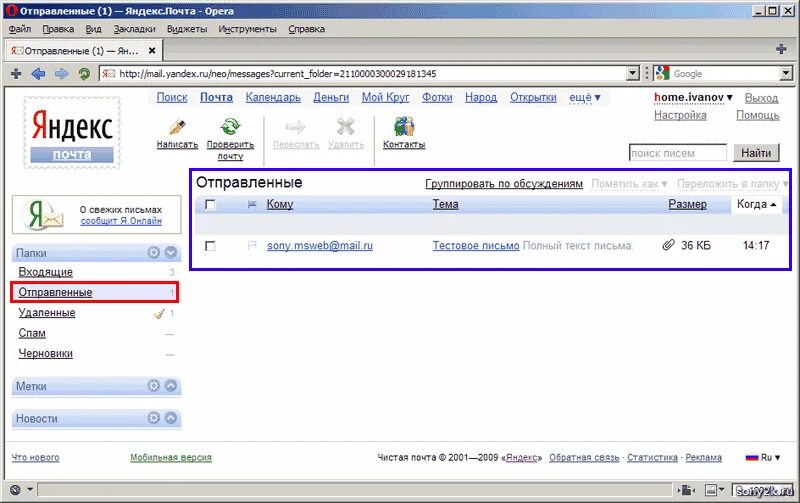Tick the select-all checkbox in header
Screen dimensions: 800x503
[210, 205]
